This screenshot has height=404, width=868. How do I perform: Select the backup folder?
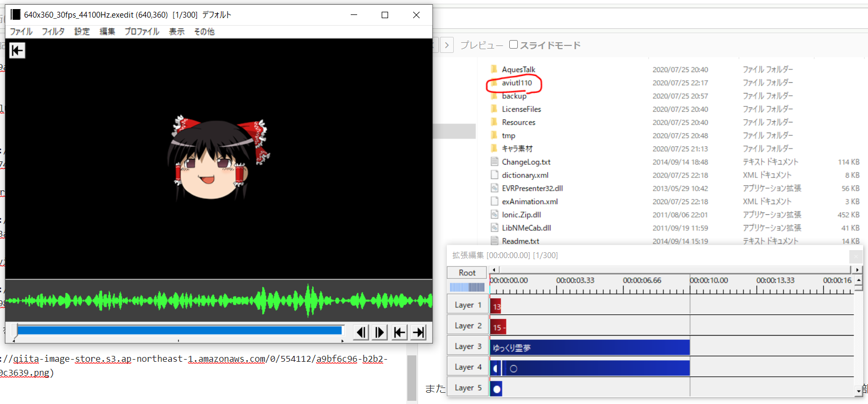pyautogui.click(x=514, y=96)
